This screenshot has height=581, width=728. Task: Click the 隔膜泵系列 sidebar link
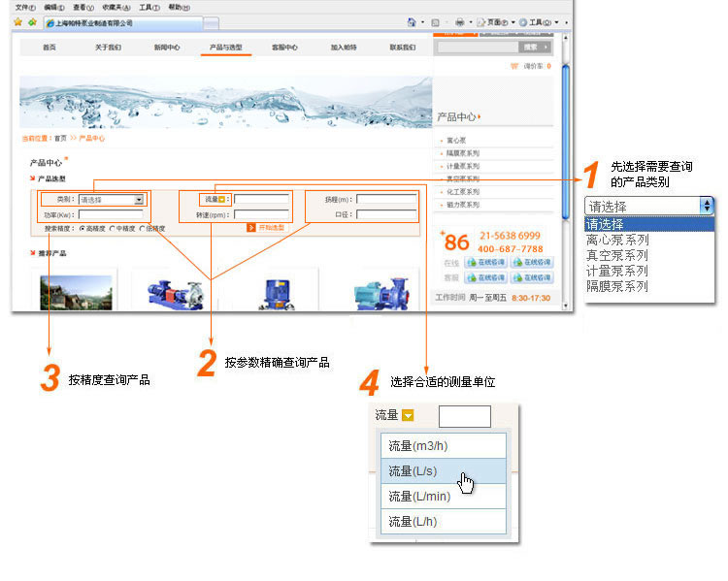click(463, 153)
